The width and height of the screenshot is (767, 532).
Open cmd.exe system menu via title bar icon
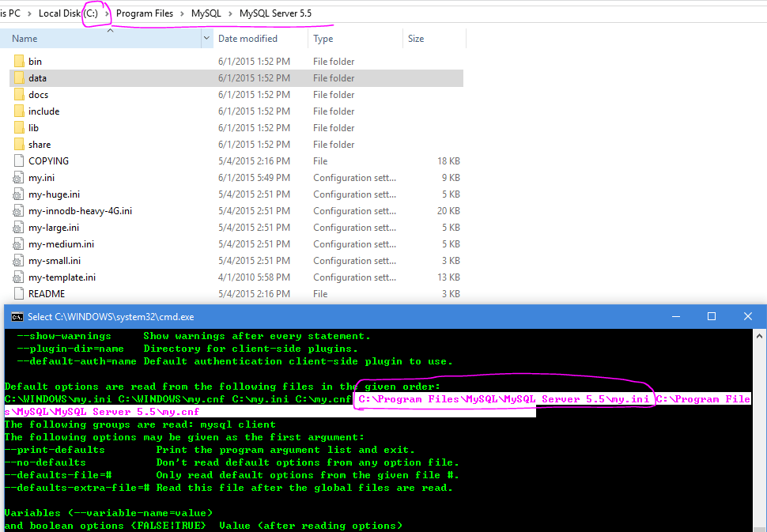pyautogui.click(x=17, y=316)
